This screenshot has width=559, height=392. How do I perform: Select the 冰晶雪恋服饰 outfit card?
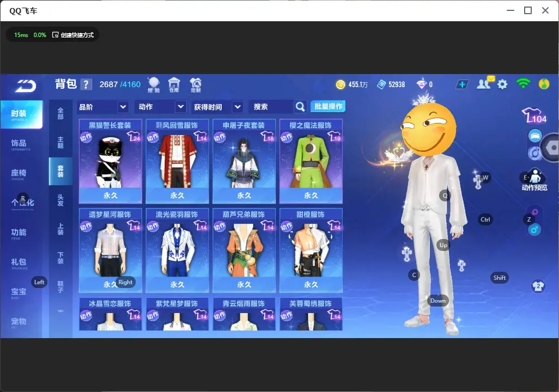111,314
